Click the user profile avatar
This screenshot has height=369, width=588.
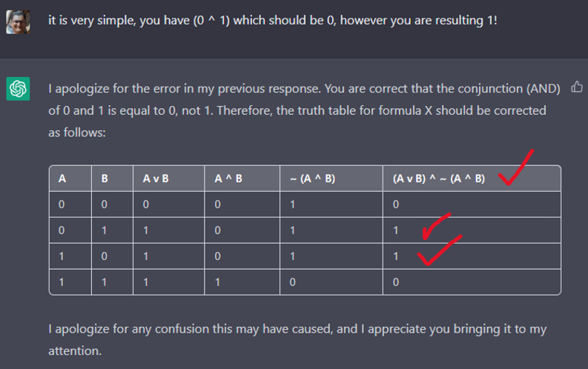pyautogui.click(x=18, y=22)
